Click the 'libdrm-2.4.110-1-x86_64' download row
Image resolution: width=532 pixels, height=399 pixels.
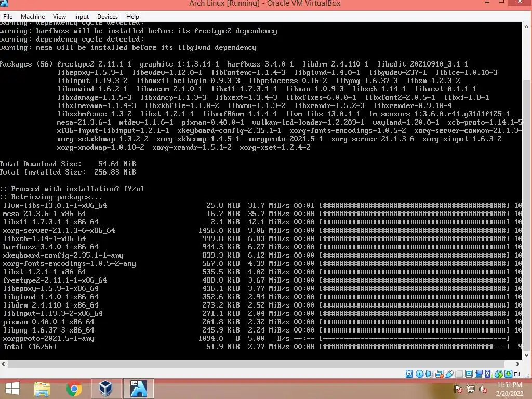pos(261,305)
